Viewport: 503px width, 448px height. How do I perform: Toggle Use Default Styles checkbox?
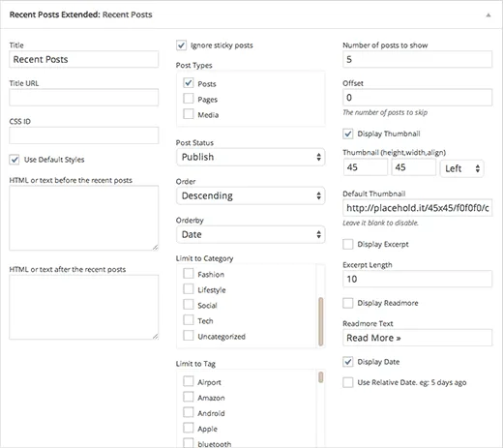(15, 160)
